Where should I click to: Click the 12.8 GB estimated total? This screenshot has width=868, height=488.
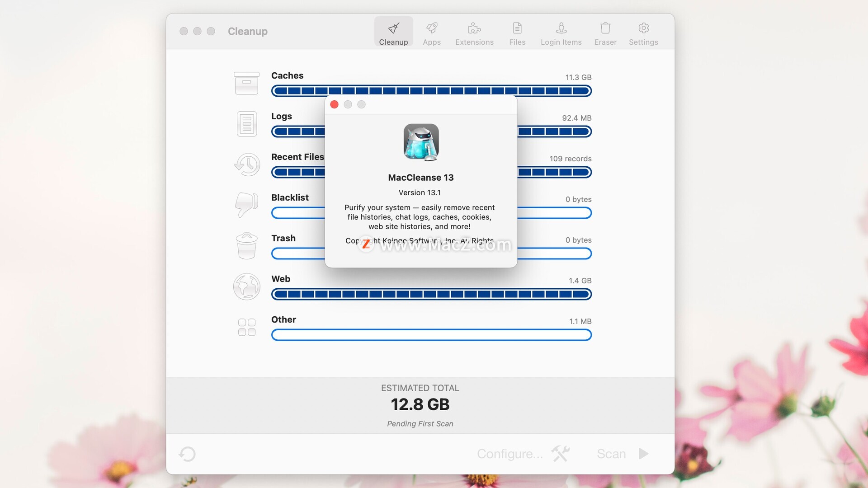(420, 404)
